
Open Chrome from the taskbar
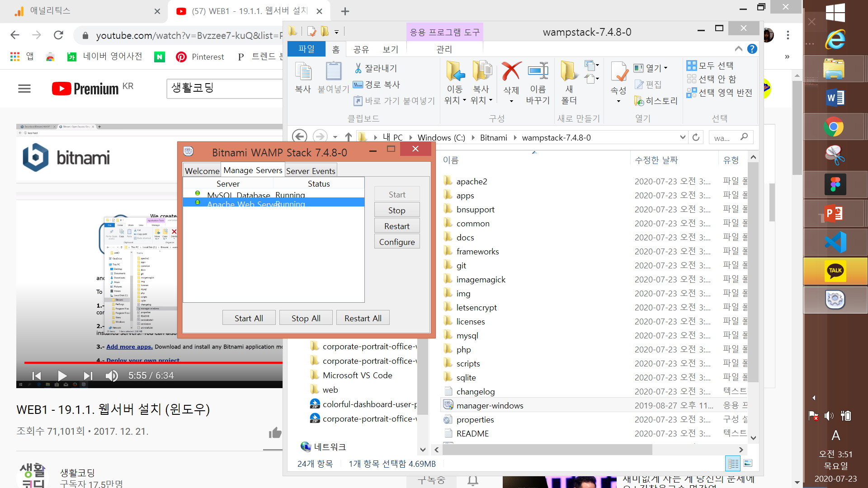pos(835,127)
